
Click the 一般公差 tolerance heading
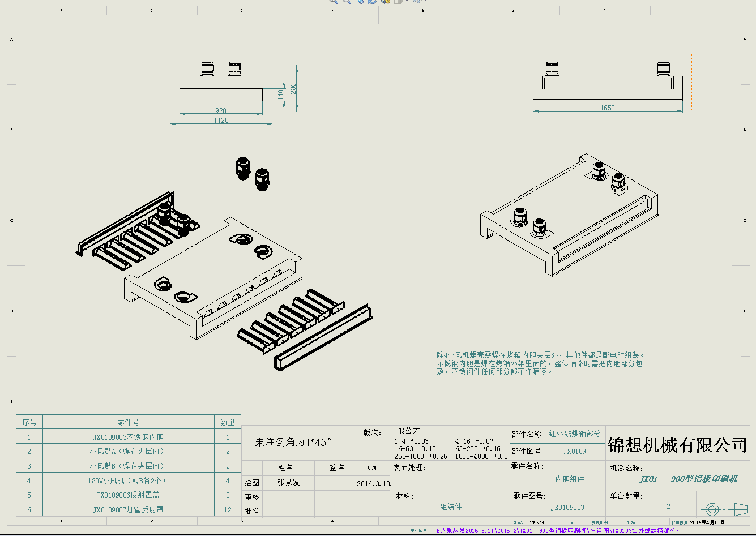(405, 431)
